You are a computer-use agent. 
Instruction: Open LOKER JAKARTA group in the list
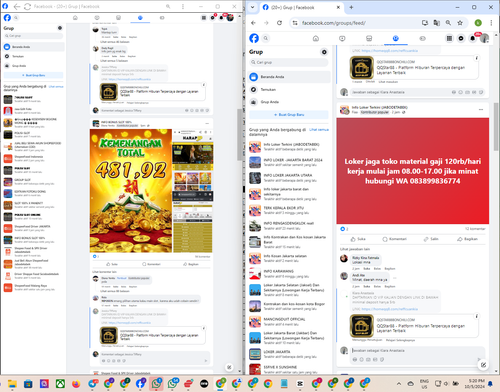[289, 354]
